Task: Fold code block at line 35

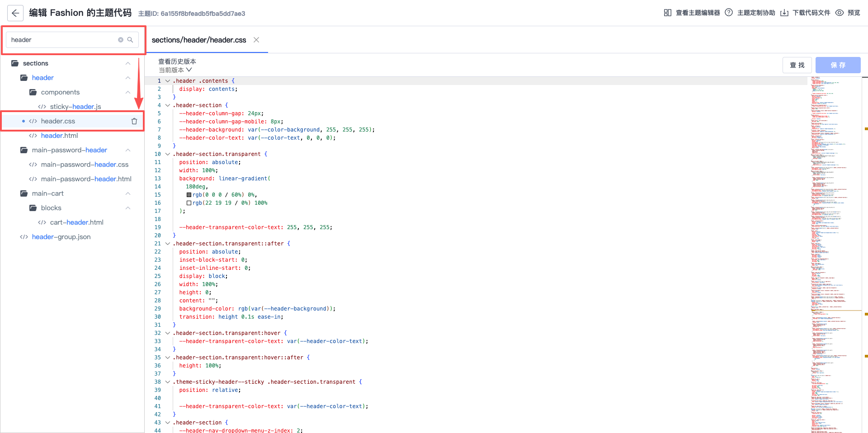Action: pos(168,358)
